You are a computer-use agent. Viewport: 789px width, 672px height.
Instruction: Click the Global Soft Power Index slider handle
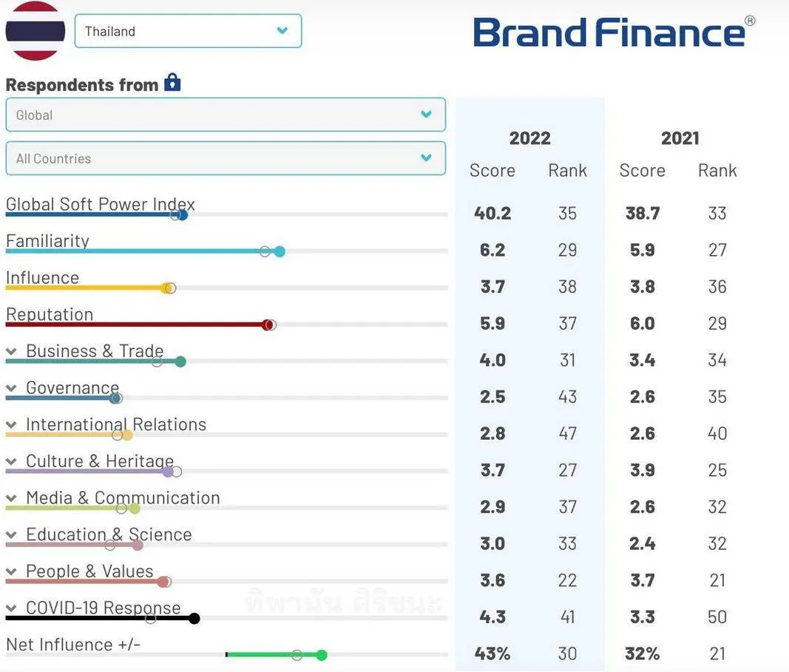(183, 215)
